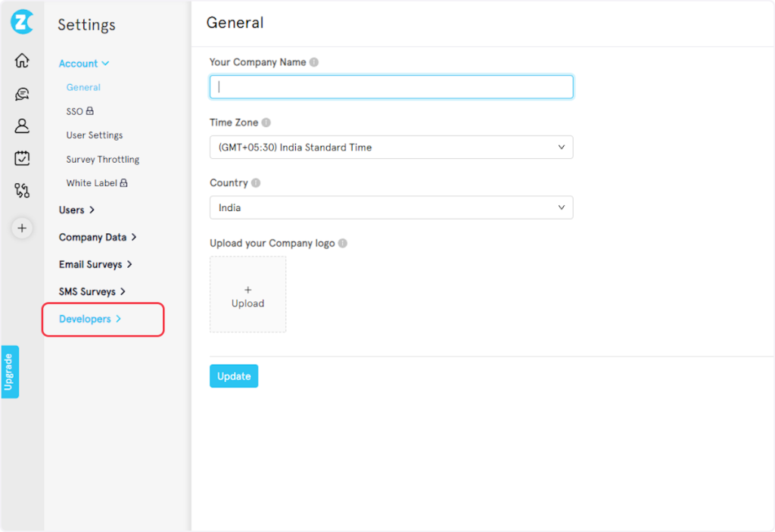775x532 pixels.
Task: Open the workflow integrations icon
Action: pos(22,191)
